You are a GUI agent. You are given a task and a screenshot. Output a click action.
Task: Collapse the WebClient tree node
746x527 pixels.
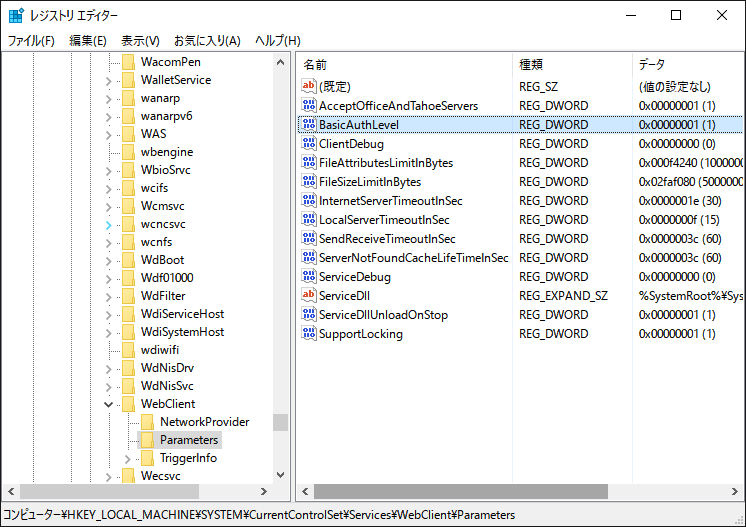108,404
